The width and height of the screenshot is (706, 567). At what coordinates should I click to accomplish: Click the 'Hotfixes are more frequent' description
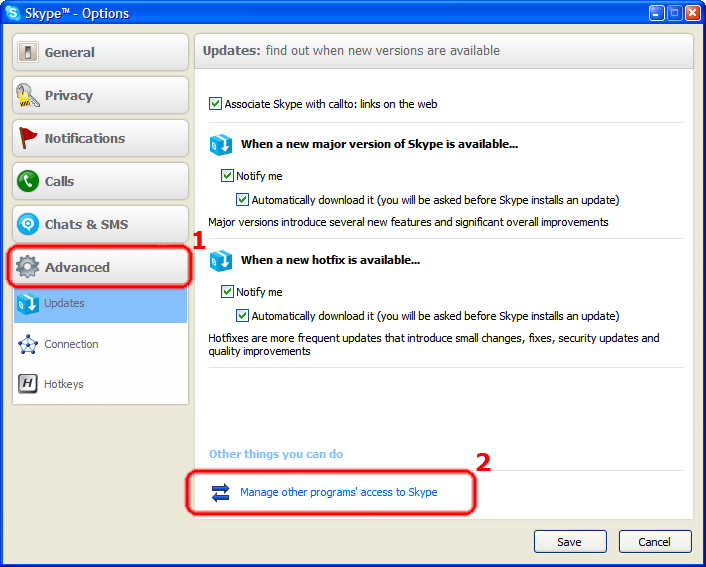(x=434, y=345)
